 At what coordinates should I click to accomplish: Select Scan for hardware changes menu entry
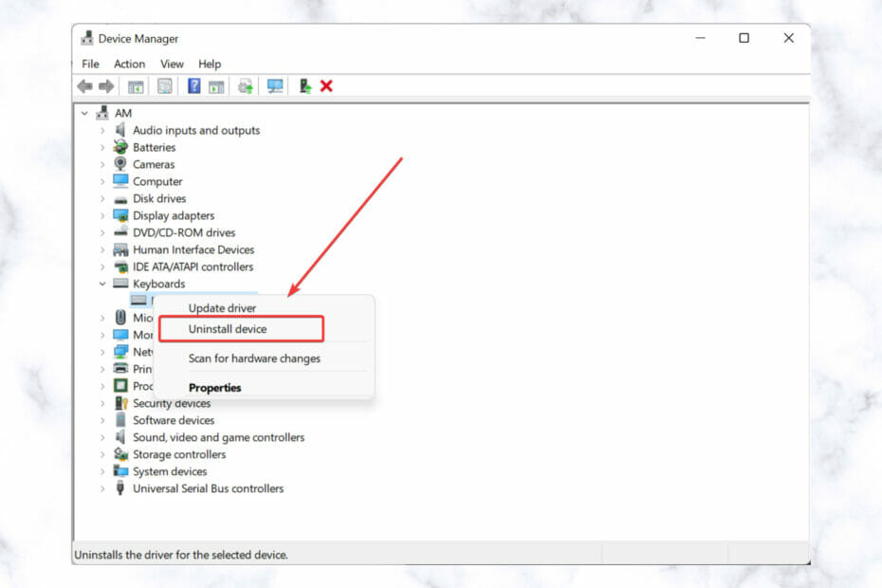254,358
